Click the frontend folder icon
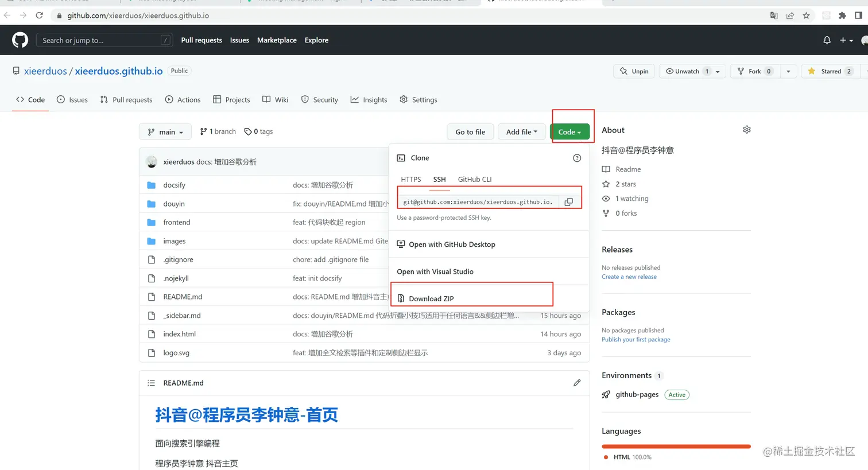Image resolution: width=868 pixels, height=470 pixels. coord(152,222)
